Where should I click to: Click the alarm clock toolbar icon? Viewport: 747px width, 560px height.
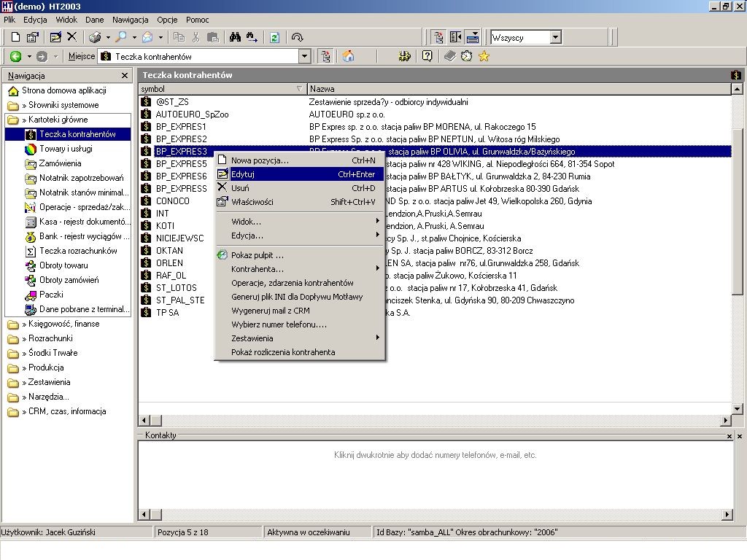click(x=466, y=56)
